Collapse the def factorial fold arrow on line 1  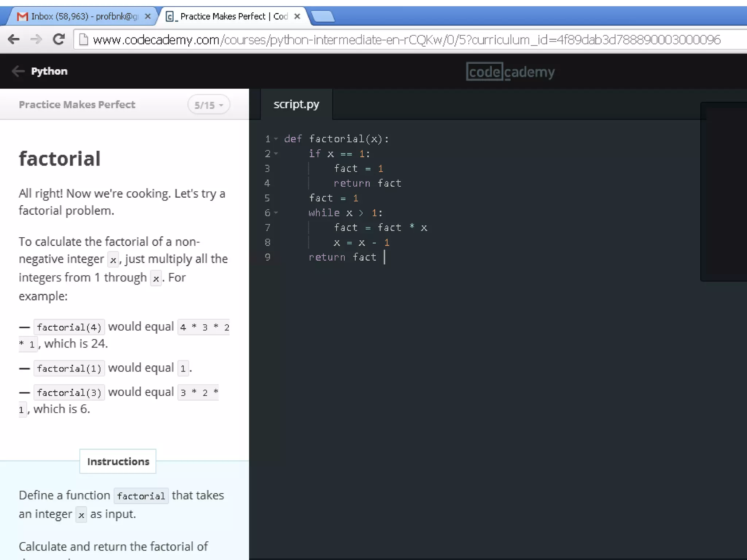pos(276,139)
